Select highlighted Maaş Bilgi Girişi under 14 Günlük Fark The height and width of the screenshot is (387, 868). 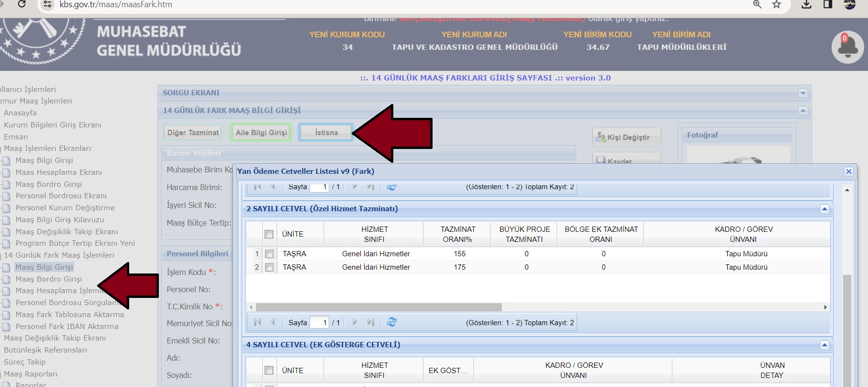point(44,267)
